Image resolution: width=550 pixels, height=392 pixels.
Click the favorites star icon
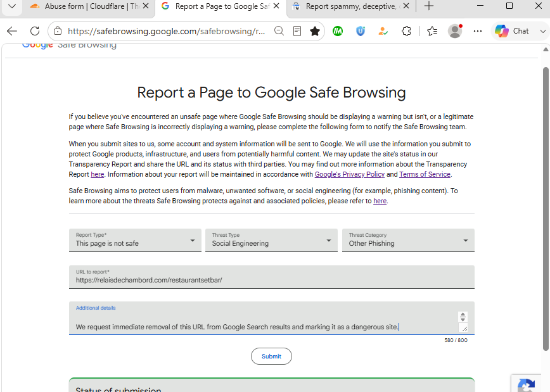(x=315, y=31)
